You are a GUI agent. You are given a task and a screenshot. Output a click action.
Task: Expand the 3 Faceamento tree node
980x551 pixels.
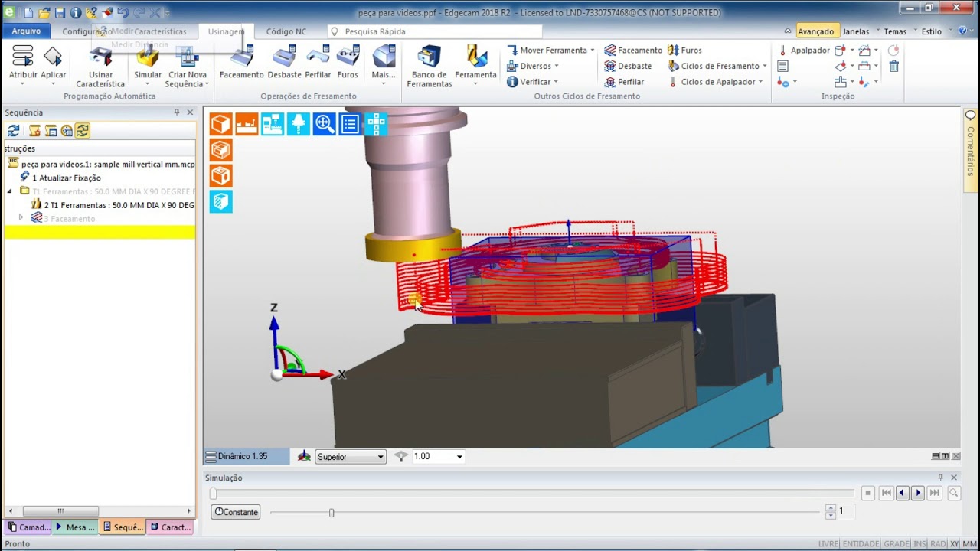tap(21, 218)
